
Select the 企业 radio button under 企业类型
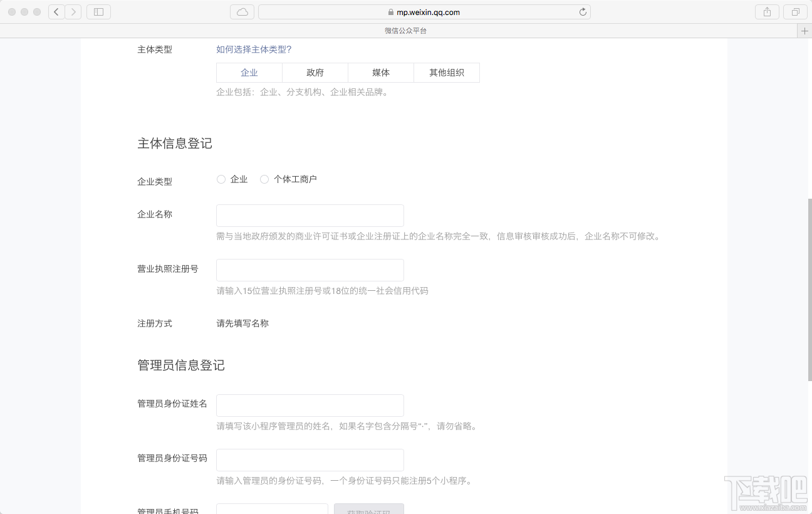click(221, 179)
